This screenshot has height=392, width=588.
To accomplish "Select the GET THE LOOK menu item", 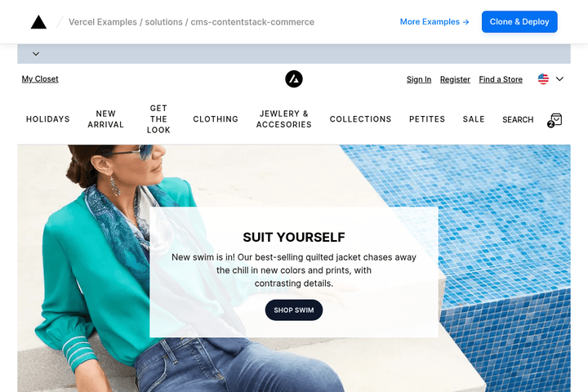I will [158, 119].
